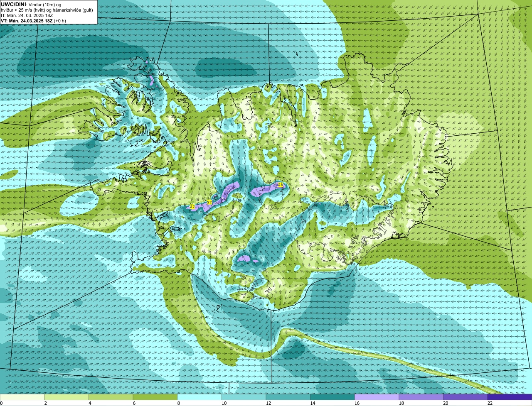Image resolution: width=532 pixels, height=406 pixels.
Task: Click the legend tick label '10'
Action: 224,403
